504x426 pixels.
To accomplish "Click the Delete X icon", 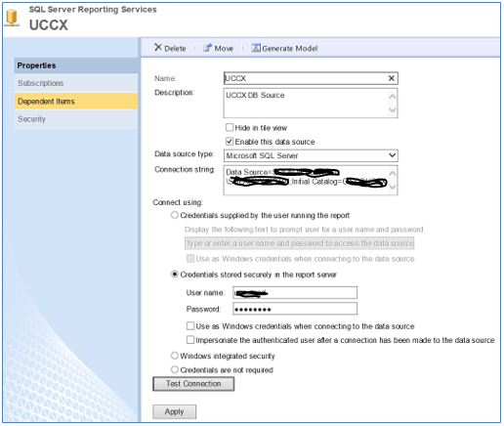I will point(158,48).
